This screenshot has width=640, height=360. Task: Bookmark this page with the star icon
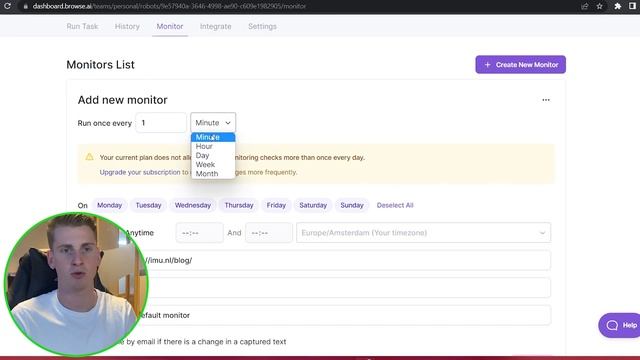point(600,6)
